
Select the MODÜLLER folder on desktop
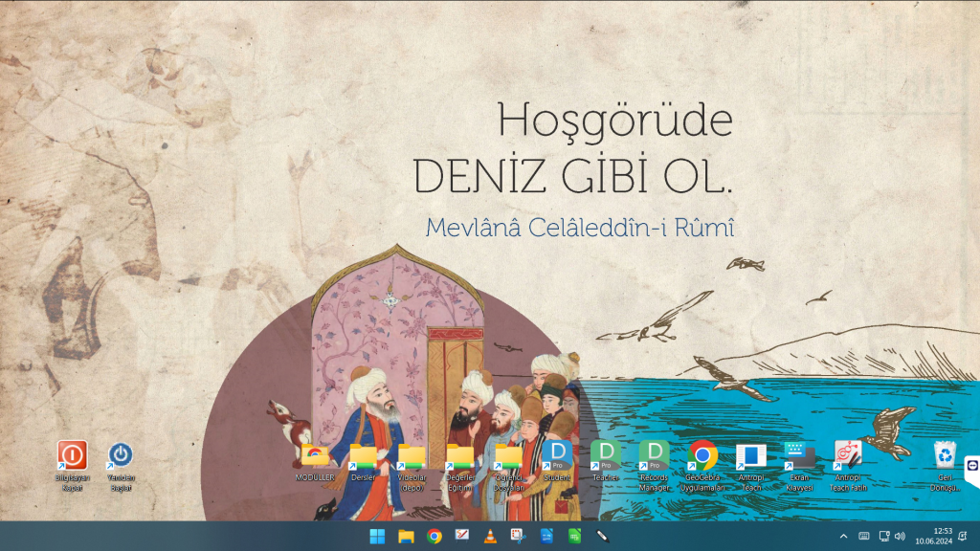(x=315, y=455)
